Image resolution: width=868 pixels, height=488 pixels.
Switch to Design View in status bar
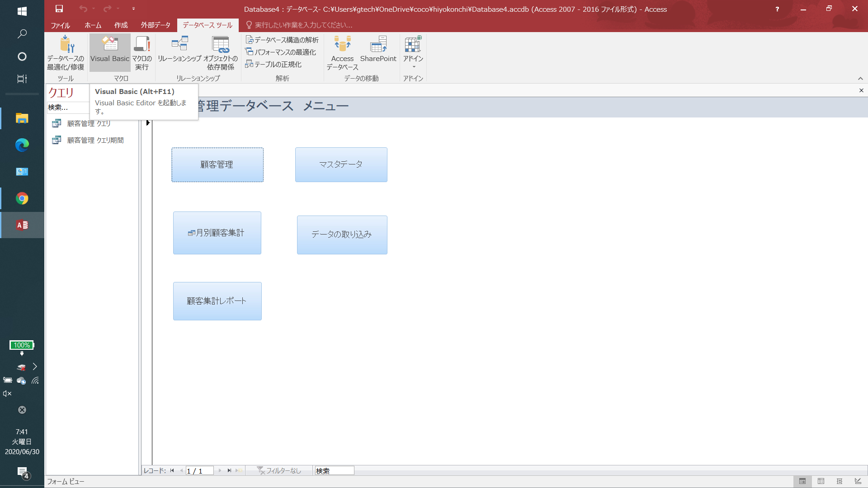click(858, 481)
